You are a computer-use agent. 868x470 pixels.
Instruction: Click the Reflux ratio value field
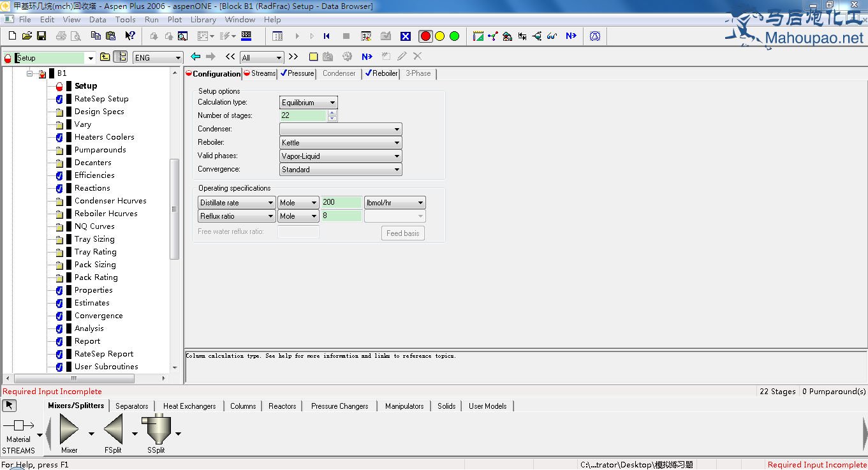pos(341,216)
